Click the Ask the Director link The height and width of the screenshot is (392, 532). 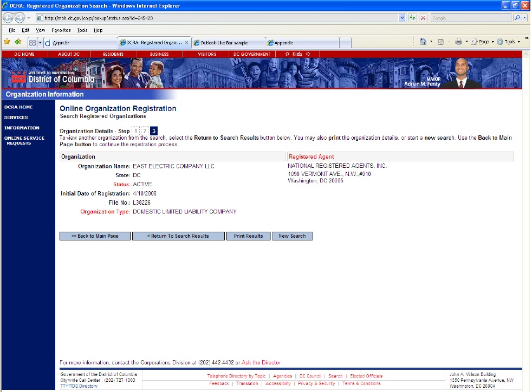pos(261,363)
